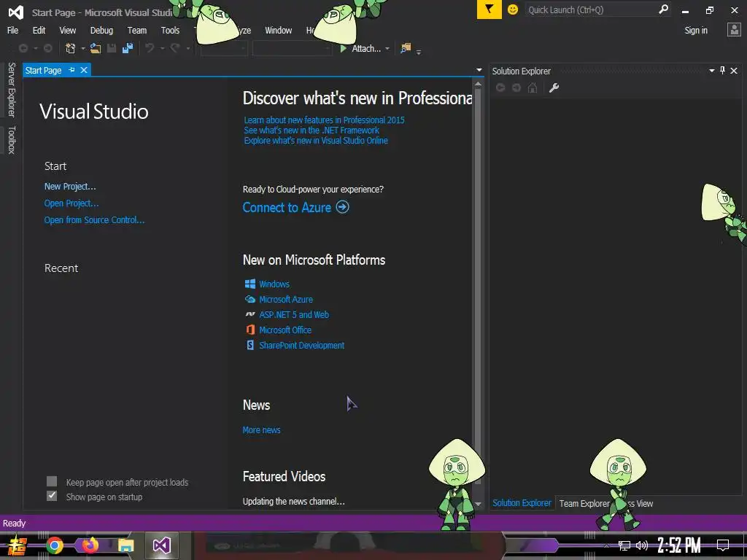Click inside the Quick Launch search field
This screenshot has width=747, height=560.
(x=591, y=9)
